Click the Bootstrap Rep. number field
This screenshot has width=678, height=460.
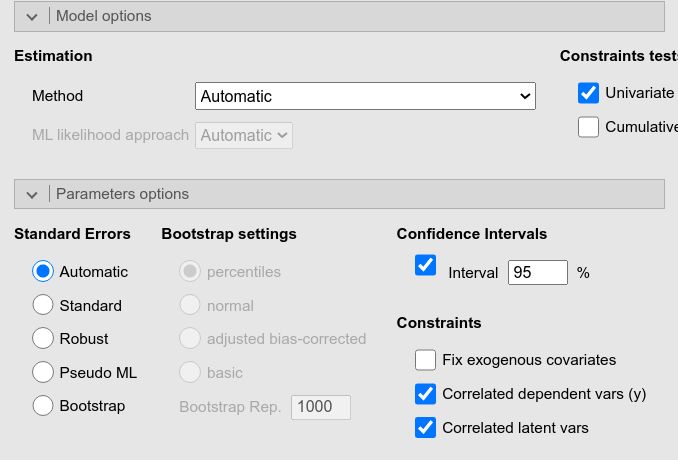(321, 407)
